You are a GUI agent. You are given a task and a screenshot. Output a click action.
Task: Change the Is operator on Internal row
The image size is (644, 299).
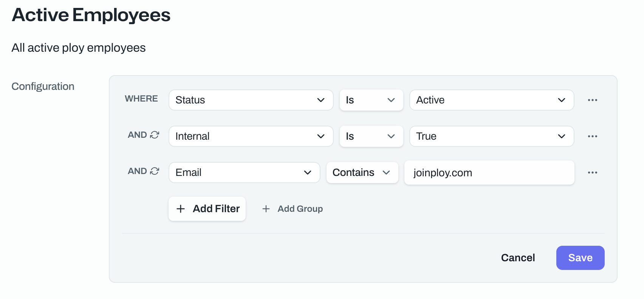[x=371, y=136]
